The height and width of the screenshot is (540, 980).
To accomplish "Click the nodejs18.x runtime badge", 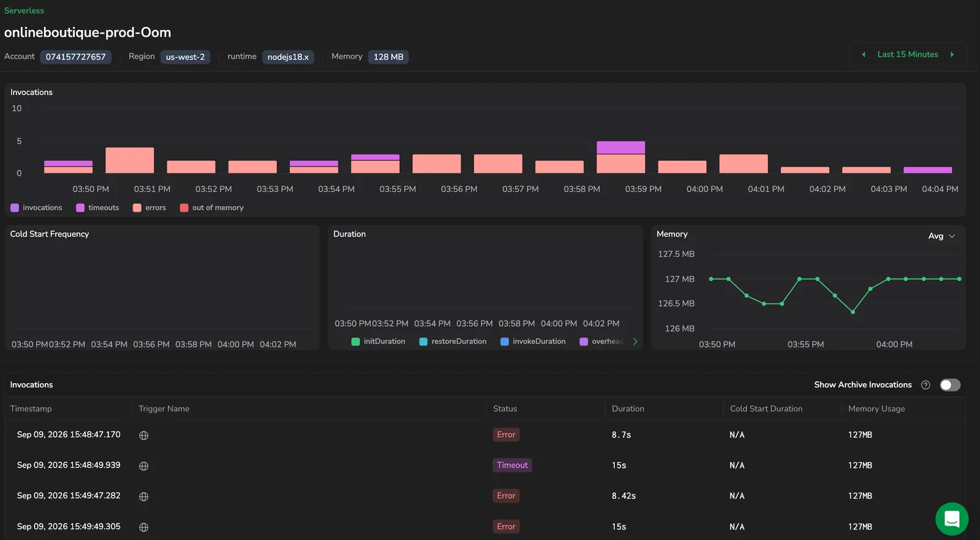I will (288, 57).
